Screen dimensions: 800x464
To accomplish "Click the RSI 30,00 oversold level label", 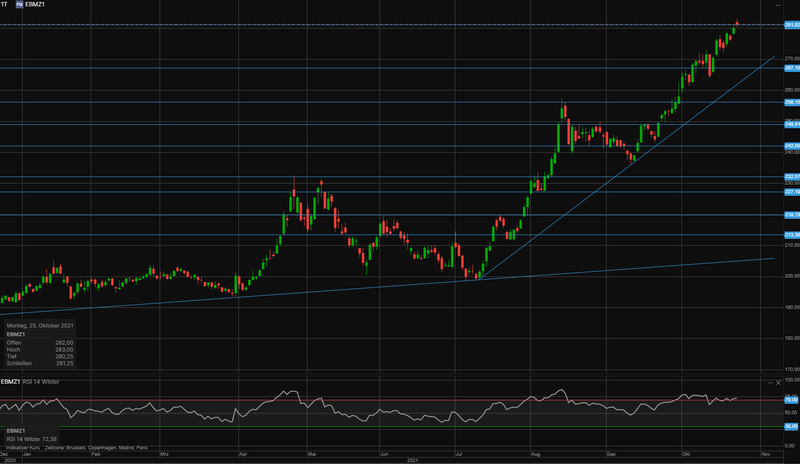I will [790, 427].
